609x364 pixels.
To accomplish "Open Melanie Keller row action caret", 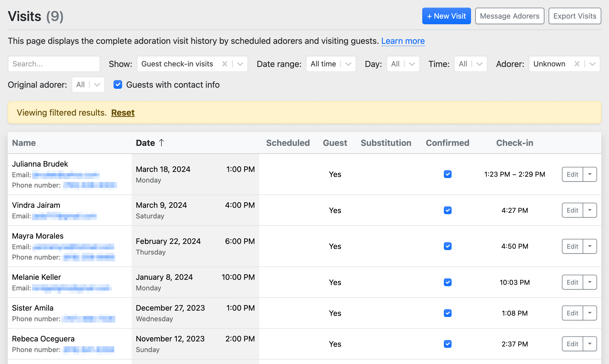I will pos(590,282).
